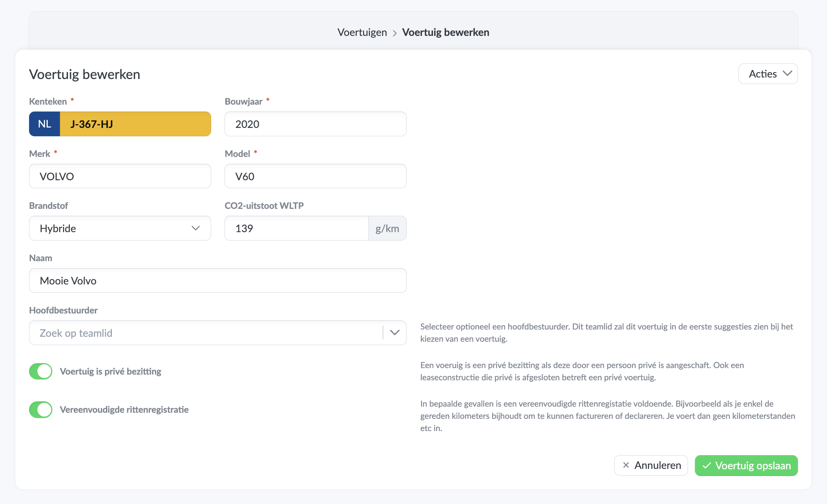Click the checkmark icon in Voertuig opslaan
This screenshot has width=827, height=504.
[707, 465]
